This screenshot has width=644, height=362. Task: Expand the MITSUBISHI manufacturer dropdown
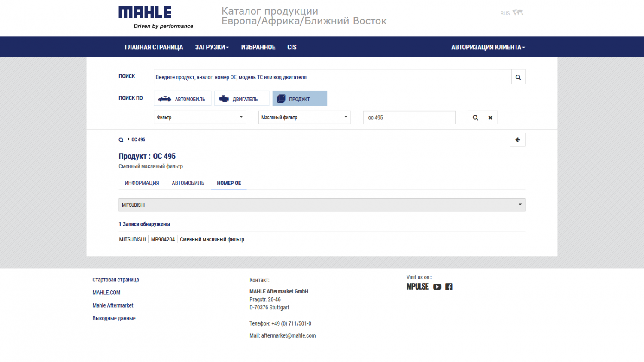[322, 205]
